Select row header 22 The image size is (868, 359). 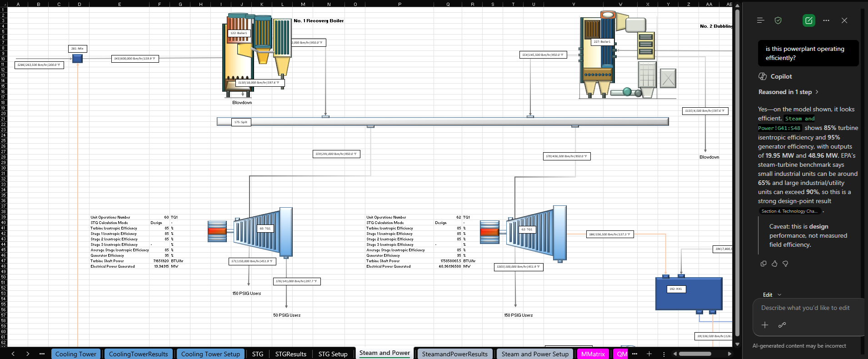pos(3,125)
